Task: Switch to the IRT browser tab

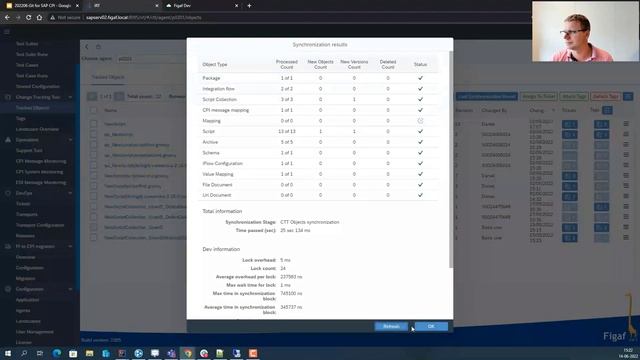Action: pyautogui.click(x=122, y=6)
